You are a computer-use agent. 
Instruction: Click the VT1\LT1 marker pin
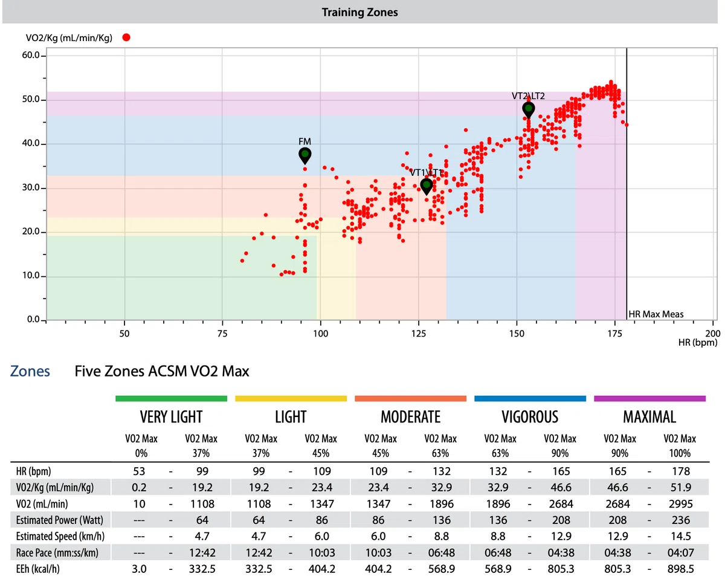(426, 187)
